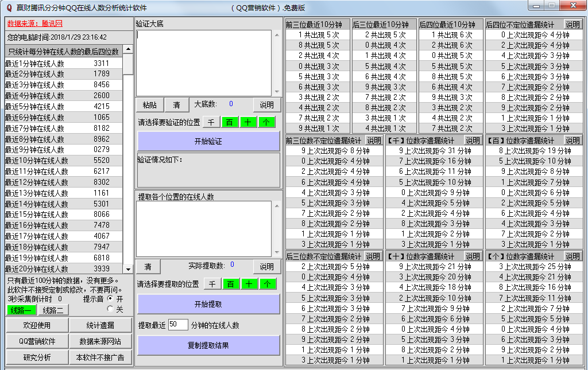Toggle 千 position for extraction
The height and width of the screenshot is (370, 588).
[212, 285]
